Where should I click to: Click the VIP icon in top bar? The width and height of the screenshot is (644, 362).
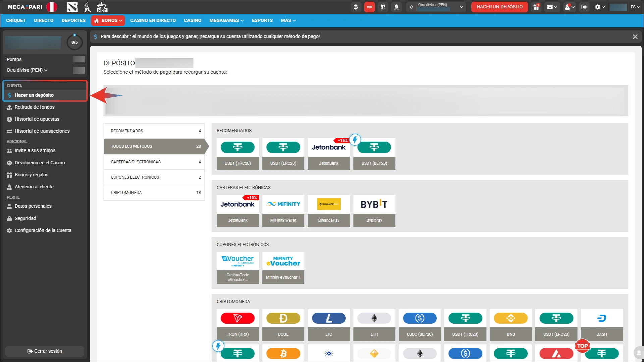369,7
